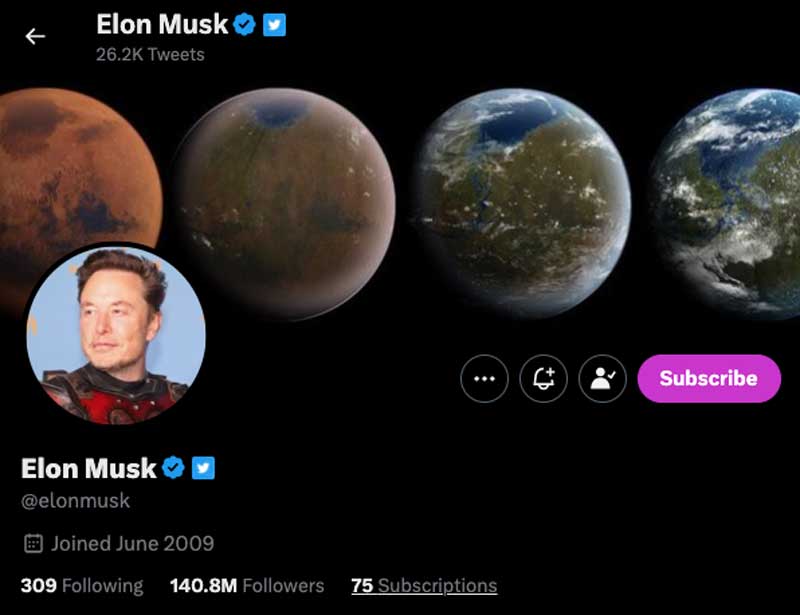Subscribe with the purple Subscribe button
The image size is (800, 615).
pyautogui.click(x=709, y=379)
